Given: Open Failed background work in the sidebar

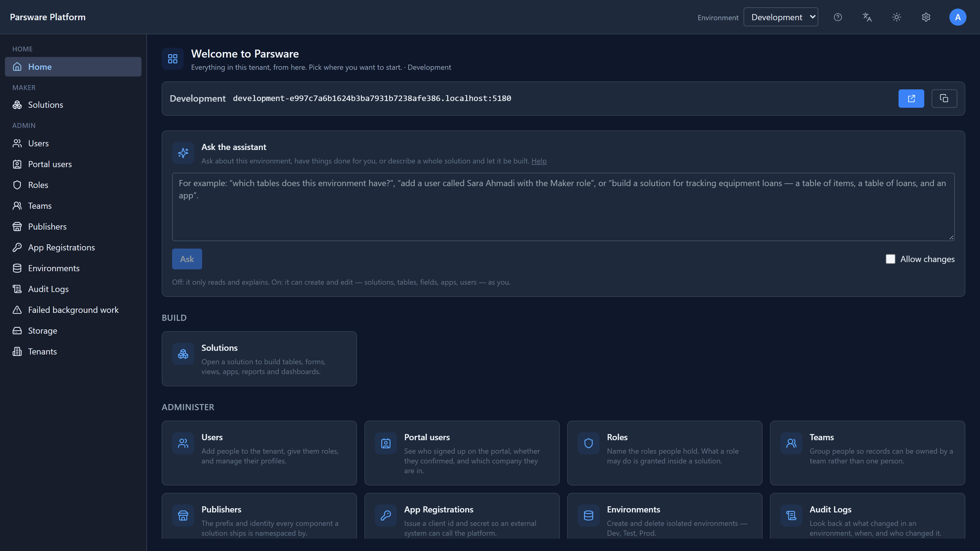Looking at the screenshot, I should [x=73, y=310].
